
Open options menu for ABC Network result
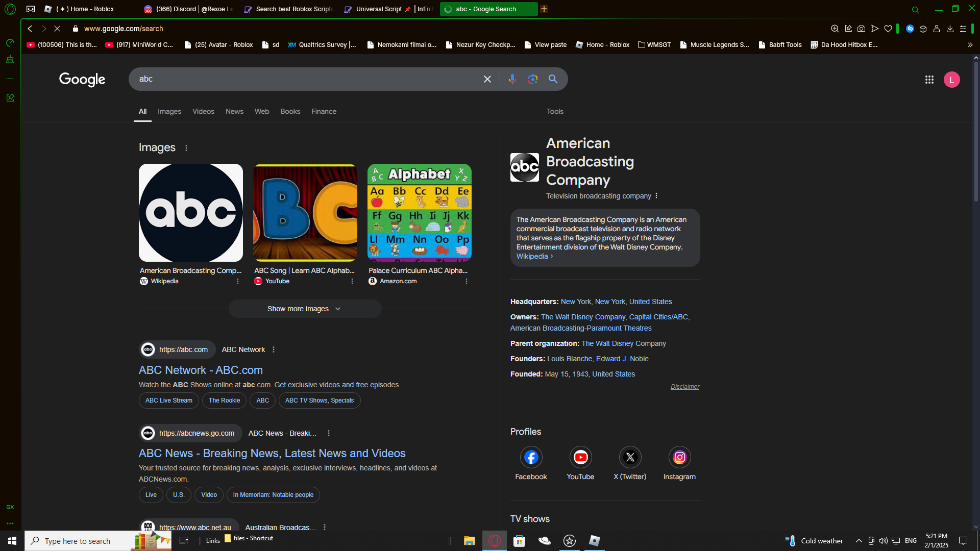[274, 349]
